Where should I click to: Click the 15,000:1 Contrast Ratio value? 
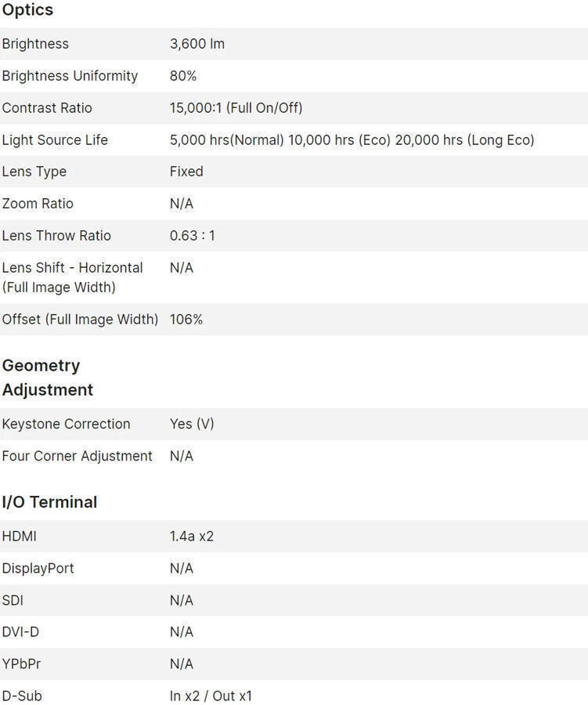pos(236,108)
